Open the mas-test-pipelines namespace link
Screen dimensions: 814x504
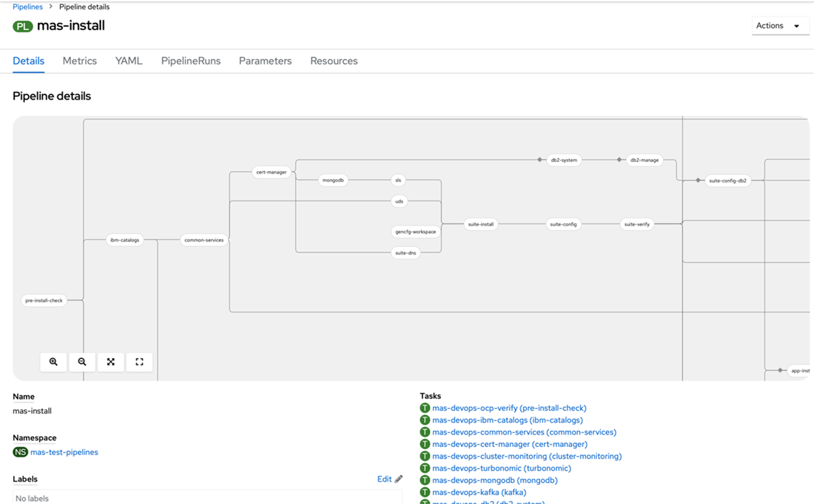coord(64,452)
